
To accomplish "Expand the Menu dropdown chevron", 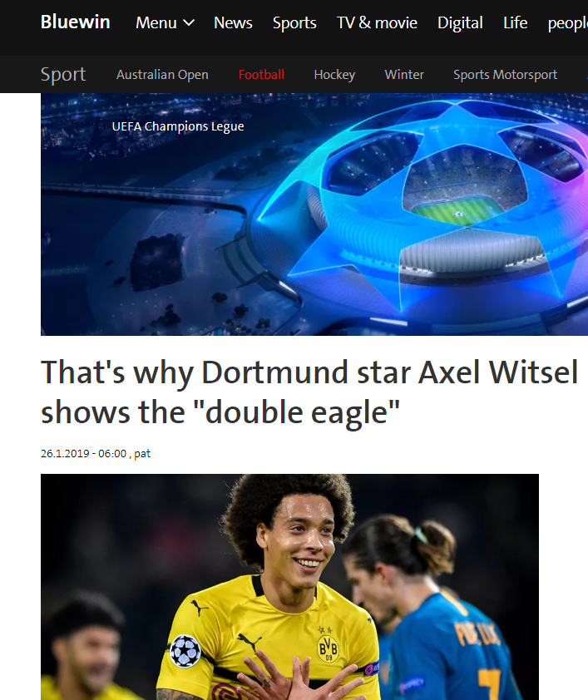I will 189,22.
